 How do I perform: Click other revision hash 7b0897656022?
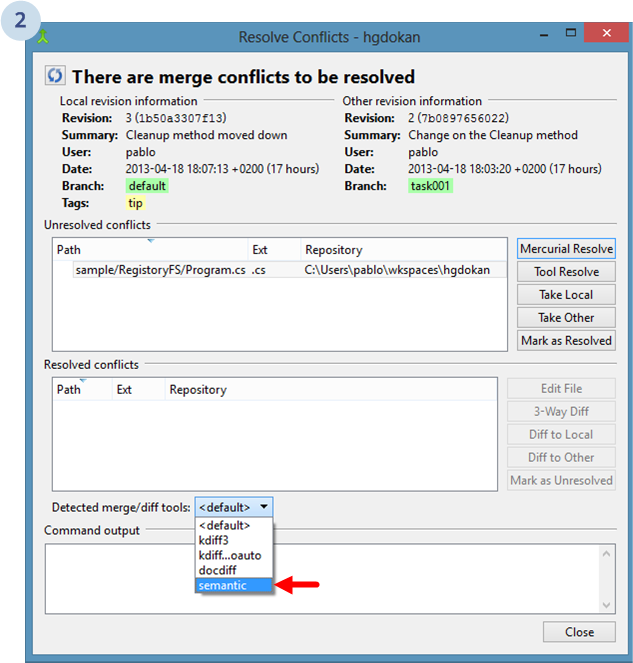pos(463,118)
